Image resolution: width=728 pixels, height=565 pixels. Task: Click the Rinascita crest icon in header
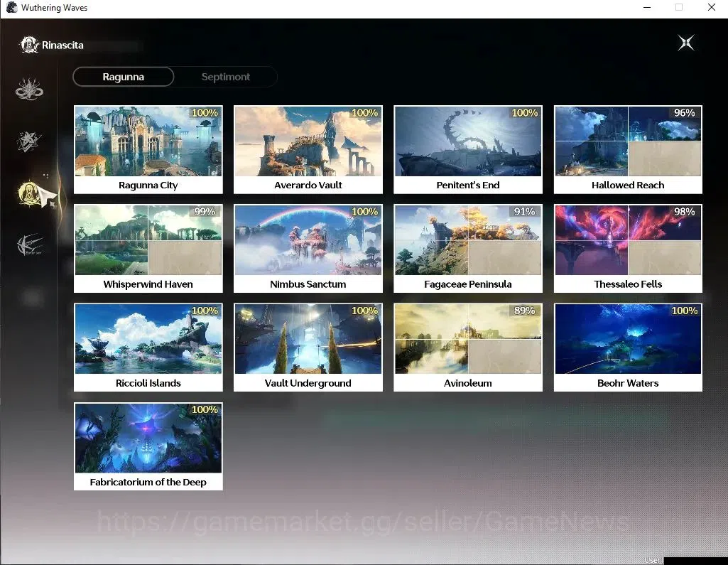tap(29, 45)
